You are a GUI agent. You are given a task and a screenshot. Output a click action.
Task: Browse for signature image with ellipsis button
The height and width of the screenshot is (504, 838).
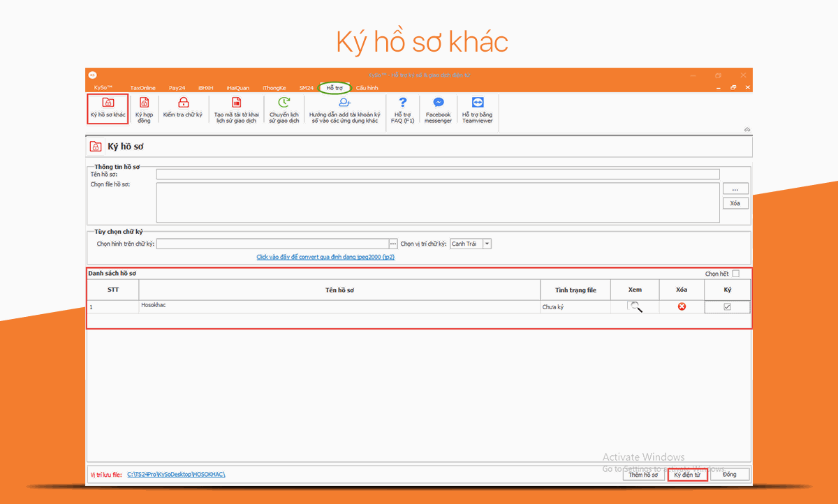(393, 244)
